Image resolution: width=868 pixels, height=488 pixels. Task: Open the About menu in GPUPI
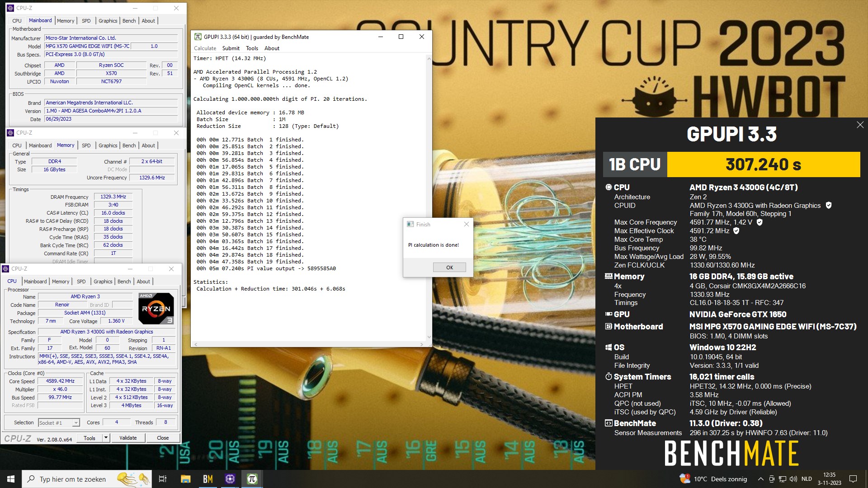coord(272,48)
